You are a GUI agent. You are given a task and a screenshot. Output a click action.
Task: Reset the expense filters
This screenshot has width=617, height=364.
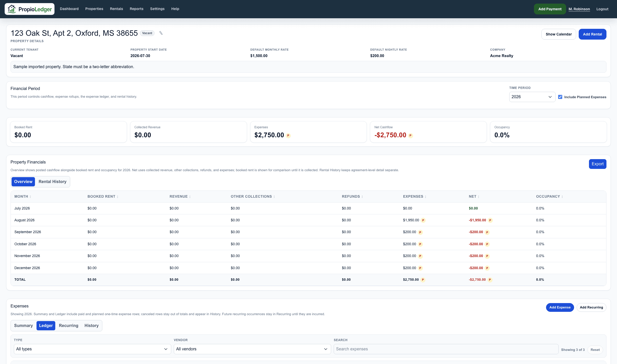(595, 350)
